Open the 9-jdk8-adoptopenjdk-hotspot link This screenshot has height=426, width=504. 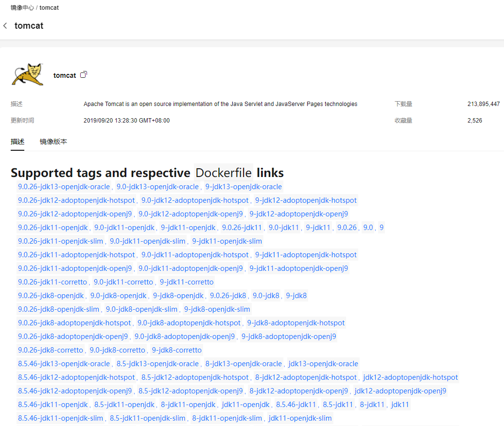296,323
